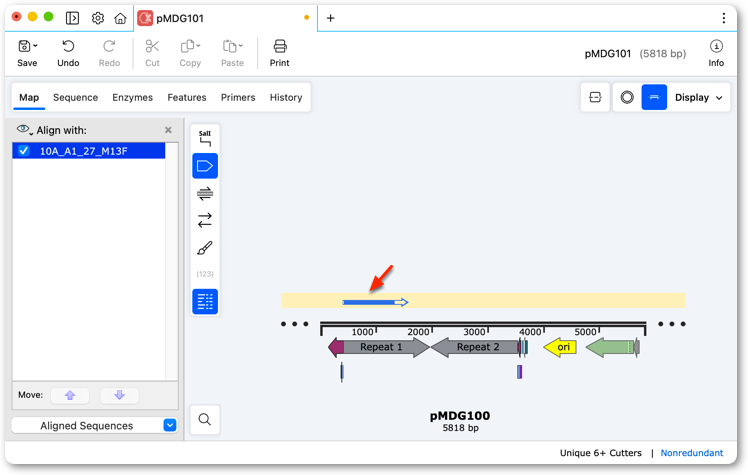This screenshot has width=748, height=475.
Task: Switch to circular map view
Action: point(627,97)
